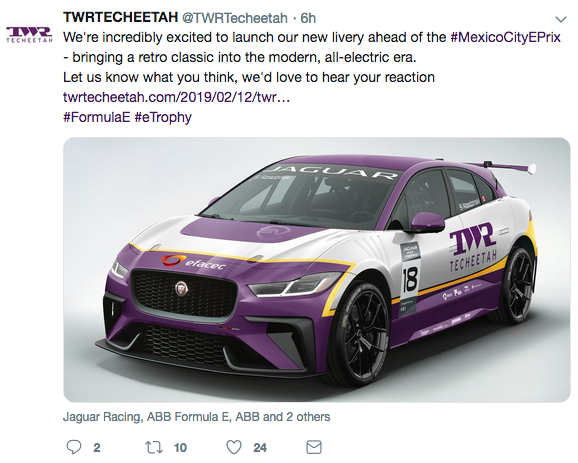Open the #eTrophy hashtag
This screenshot has width=578, height=463.
tap(163, 117)
